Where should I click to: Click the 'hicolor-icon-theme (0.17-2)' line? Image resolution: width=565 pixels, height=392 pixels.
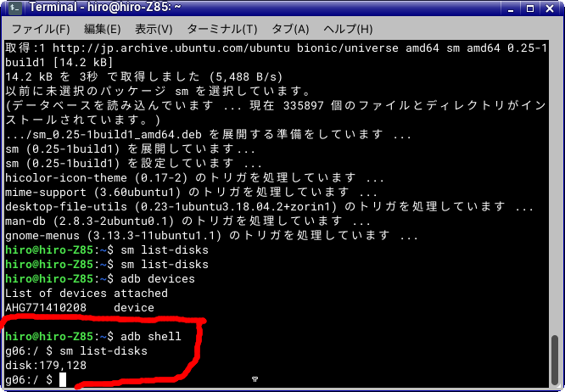(194, 177)
